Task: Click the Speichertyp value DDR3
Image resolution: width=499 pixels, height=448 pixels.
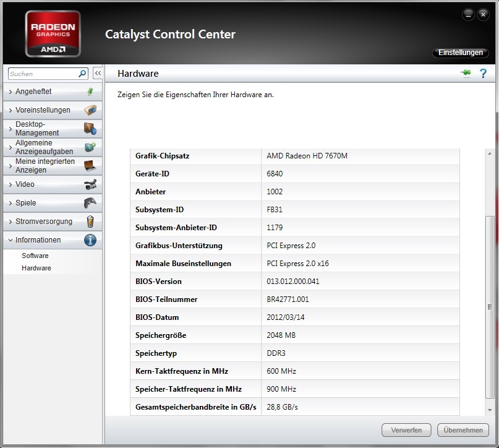Action: (x=276, y=353)
